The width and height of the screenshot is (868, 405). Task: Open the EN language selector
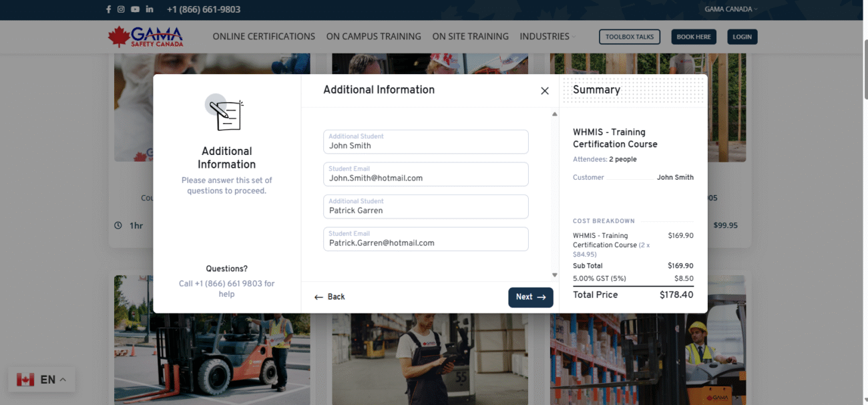(x=53, y=380)
